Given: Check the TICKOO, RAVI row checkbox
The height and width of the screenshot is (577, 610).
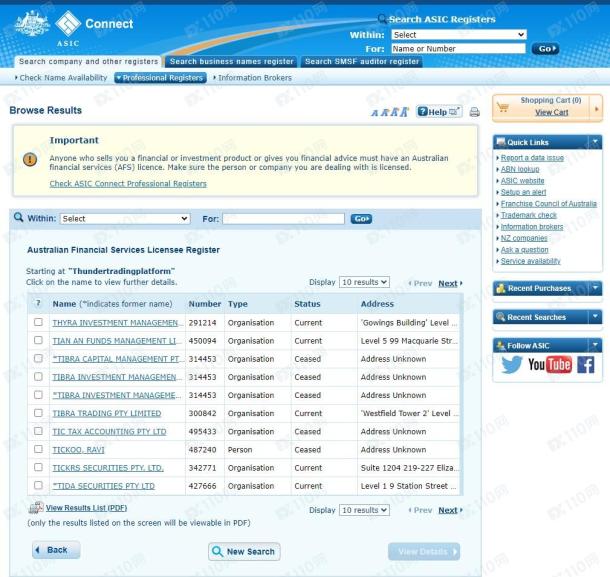Looking at the screenshot, I should (38, 449).
